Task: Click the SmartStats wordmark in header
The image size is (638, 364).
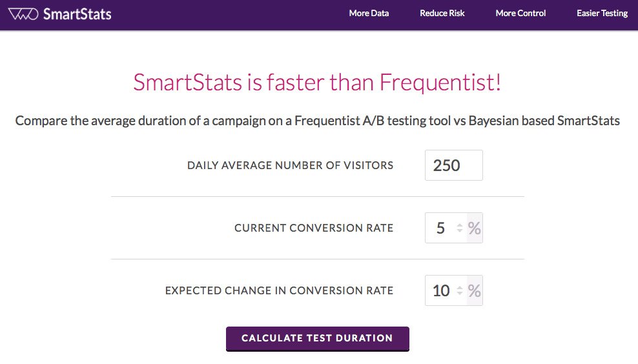Action: pyautogui.click(x=77, y=14)
